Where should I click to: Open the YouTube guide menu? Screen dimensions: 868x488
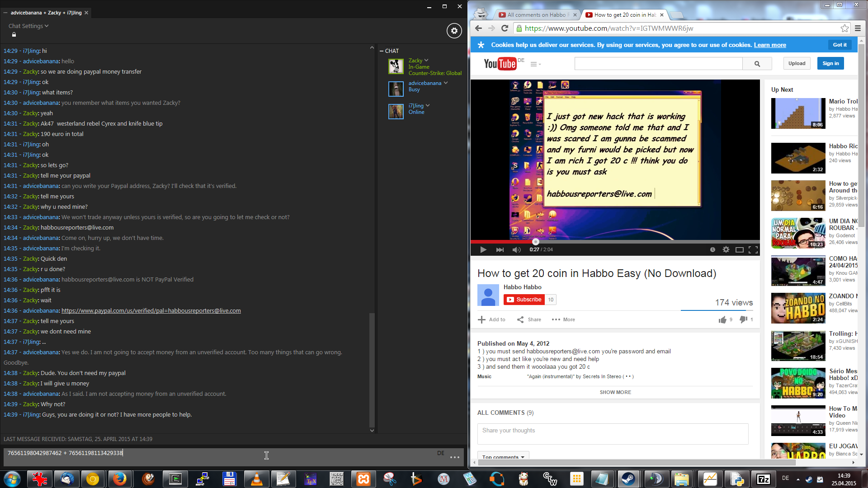[x=535, y=64]
